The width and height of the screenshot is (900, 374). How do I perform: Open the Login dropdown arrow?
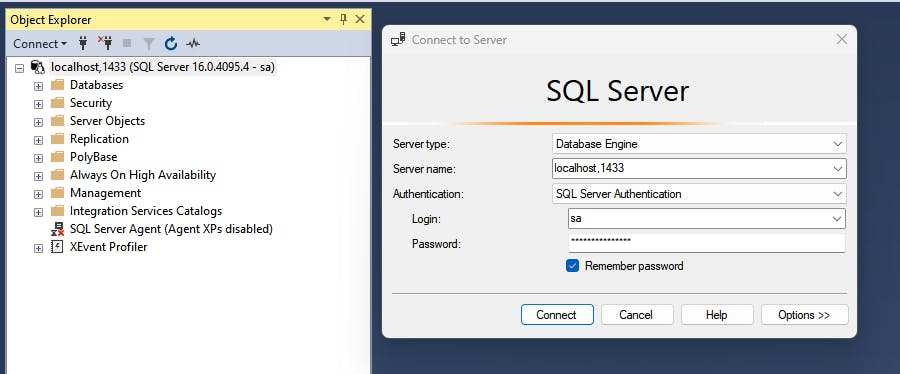click(837, 219)
